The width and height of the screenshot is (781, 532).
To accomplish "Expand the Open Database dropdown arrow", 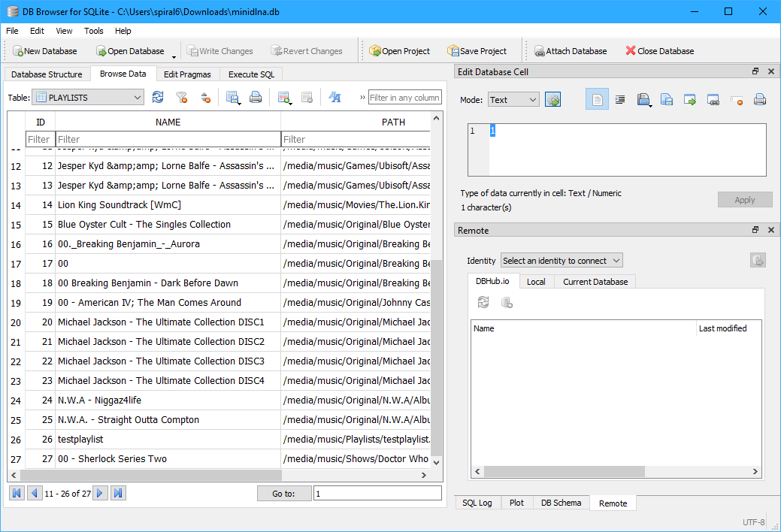I will (x=174, y=56).
